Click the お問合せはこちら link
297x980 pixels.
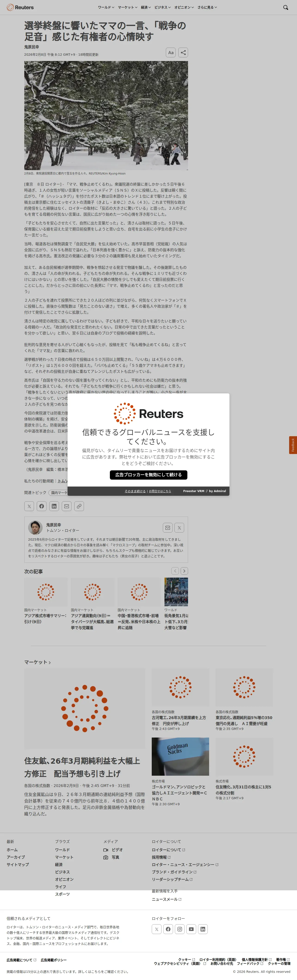click(160, 491)
